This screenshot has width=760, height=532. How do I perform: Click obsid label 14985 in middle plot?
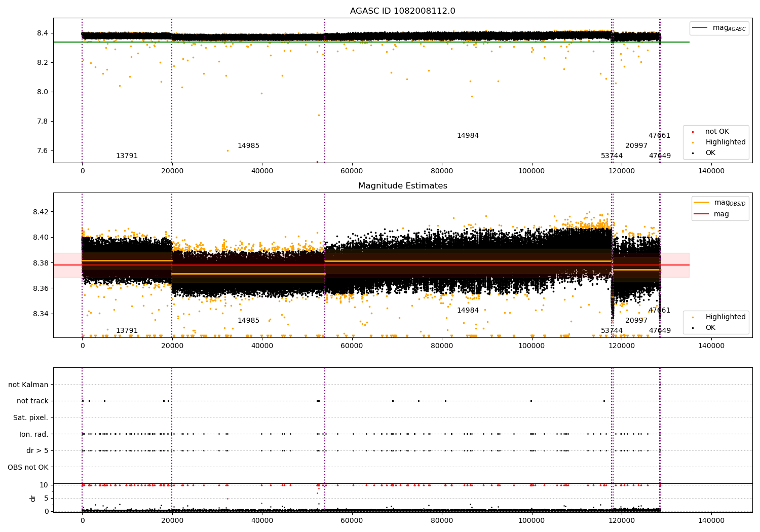click(248, 321)
